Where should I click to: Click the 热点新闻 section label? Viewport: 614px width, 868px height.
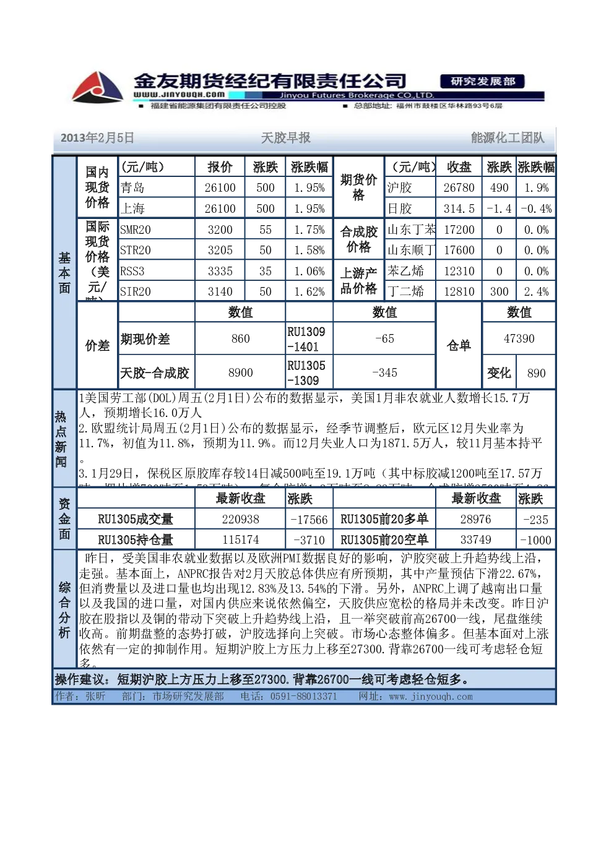point(61,439)
